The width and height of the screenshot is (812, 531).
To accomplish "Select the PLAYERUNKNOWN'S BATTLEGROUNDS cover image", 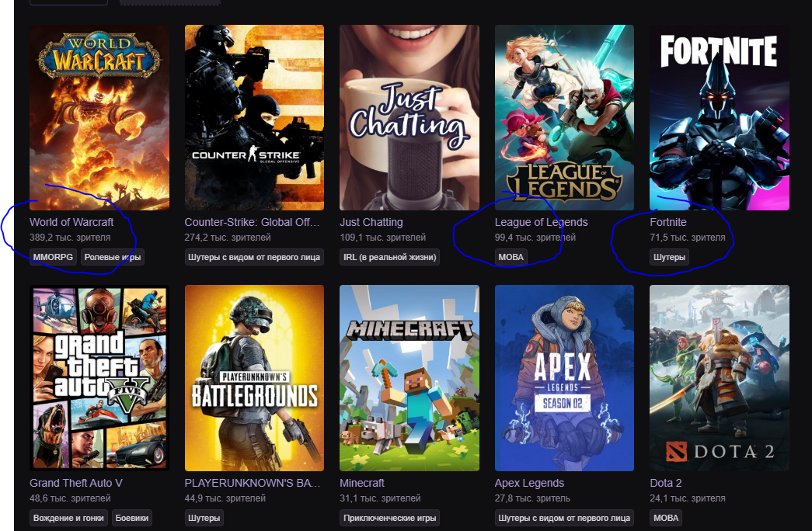I will (x=254, y=378).
